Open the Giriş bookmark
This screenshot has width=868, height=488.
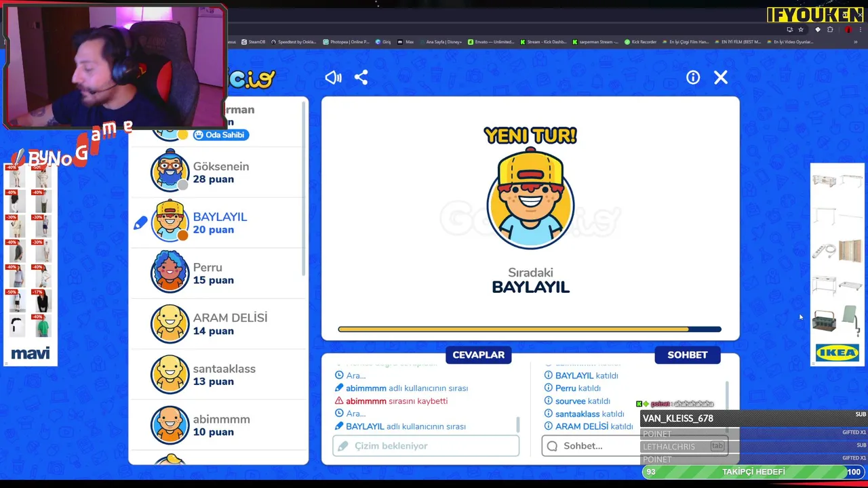click(x=383, y=42)
